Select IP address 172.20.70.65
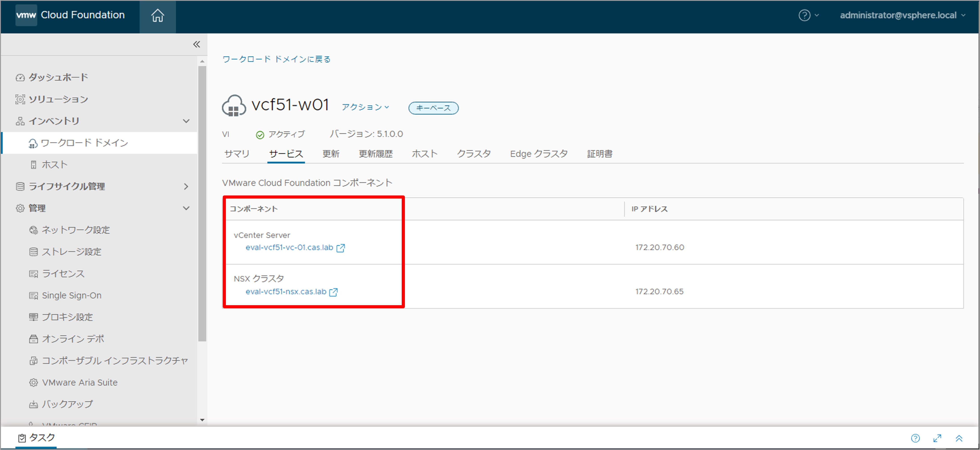Image resolution: width=980 pixels, height=450 pixels. 659,291
